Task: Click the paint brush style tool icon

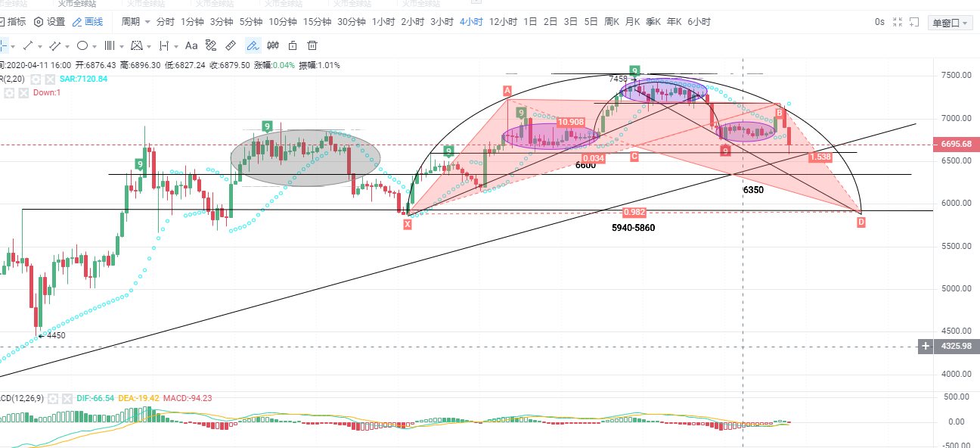Action: point(211,45)
